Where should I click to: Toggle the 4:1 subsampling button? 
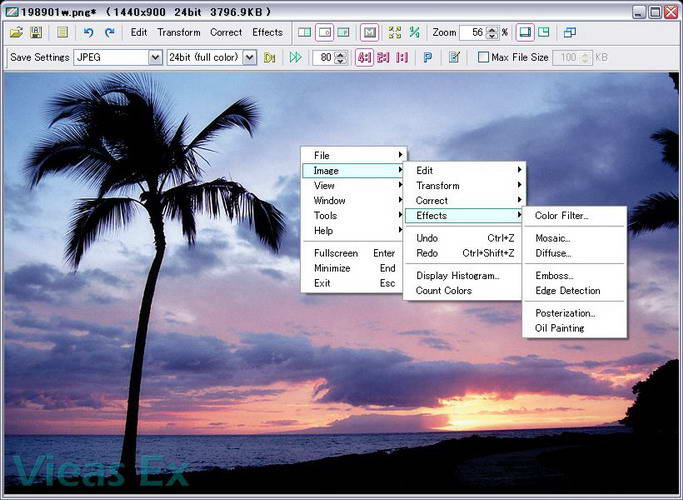363,58
